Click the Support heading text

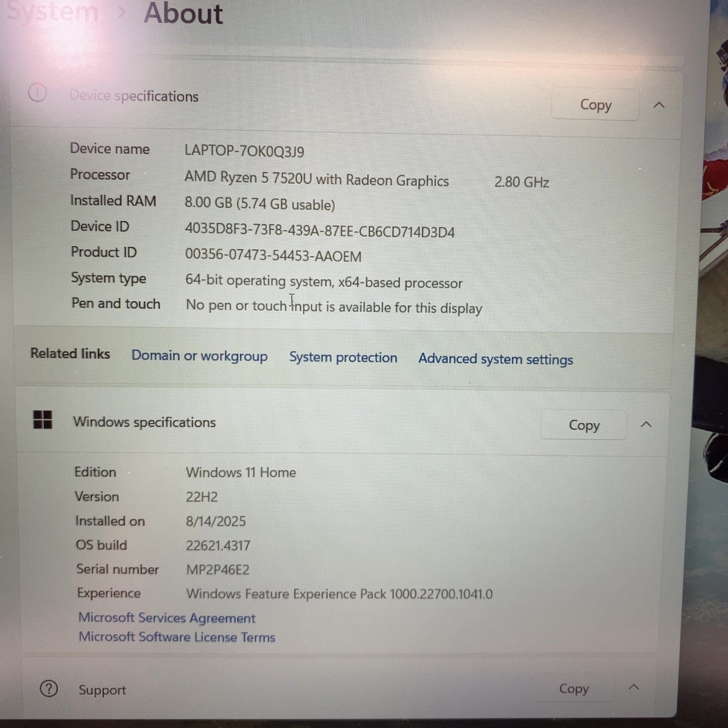click(102, 690)
